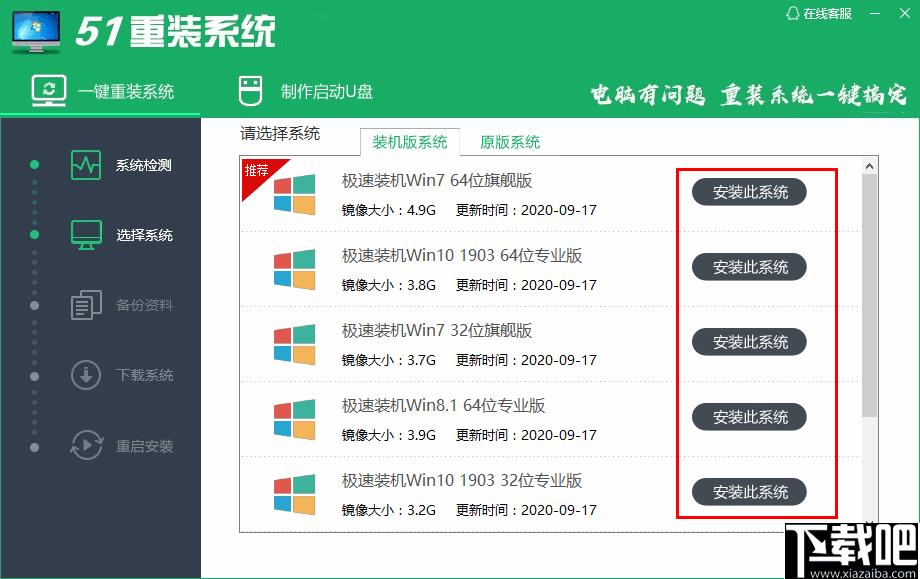The height and width of the screenshot is (579, 920).
Task: Click the 制作启动U盘 USB drive icon
Action: click(x=251, y=91)
